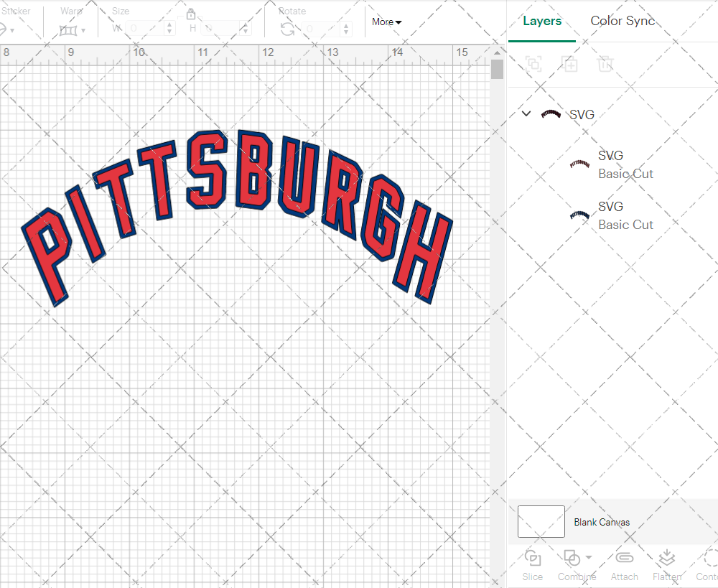
Task: Click the Attach tool
Action: 624,566
